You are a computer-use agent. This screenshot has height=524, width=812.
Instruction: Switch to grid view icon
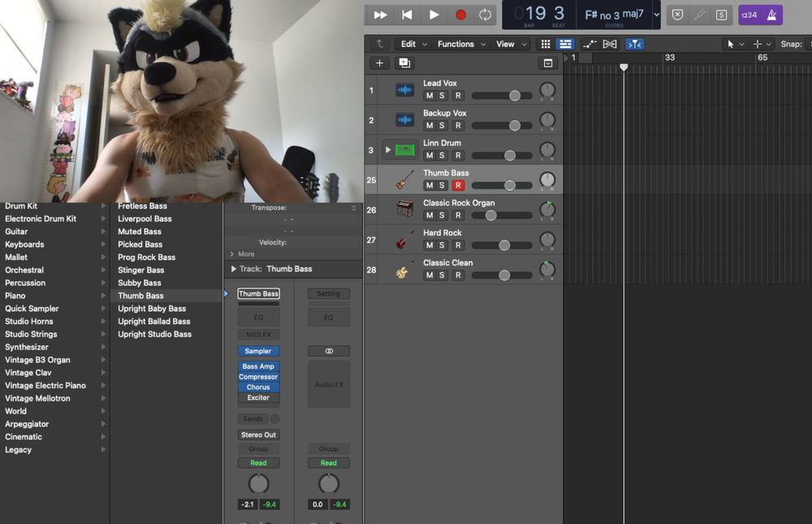click(546, 44)
